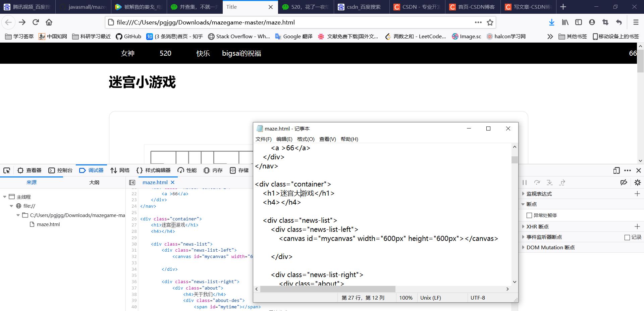Click the bigsai的祝福 navigation link
The height and width of the screenshot is (311, 644).
click(x=241, y=53)
